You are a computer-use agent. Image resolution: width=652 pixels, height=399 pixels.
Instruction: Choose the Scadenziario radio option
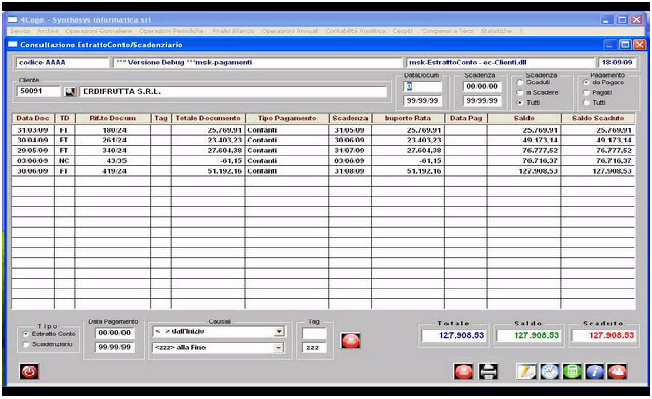tap(26, 344)
